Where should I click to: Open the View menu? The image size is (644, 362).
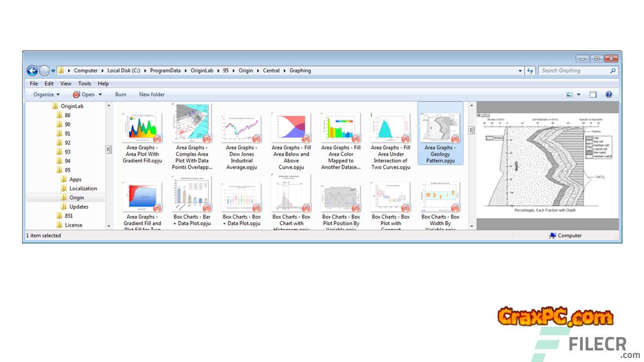(66, 83)
